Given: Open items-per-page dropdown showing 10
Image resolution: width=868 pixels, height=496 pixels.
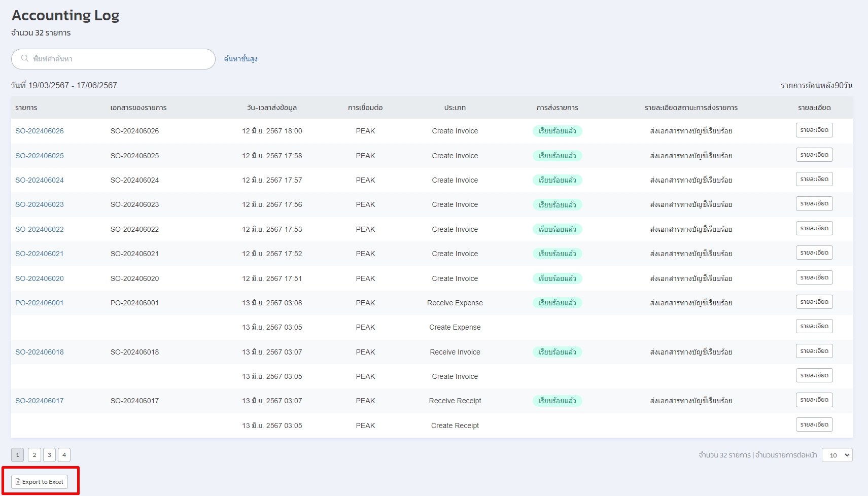Looking at the screenshot, I should pyautogui.click(x=837, y=455).
